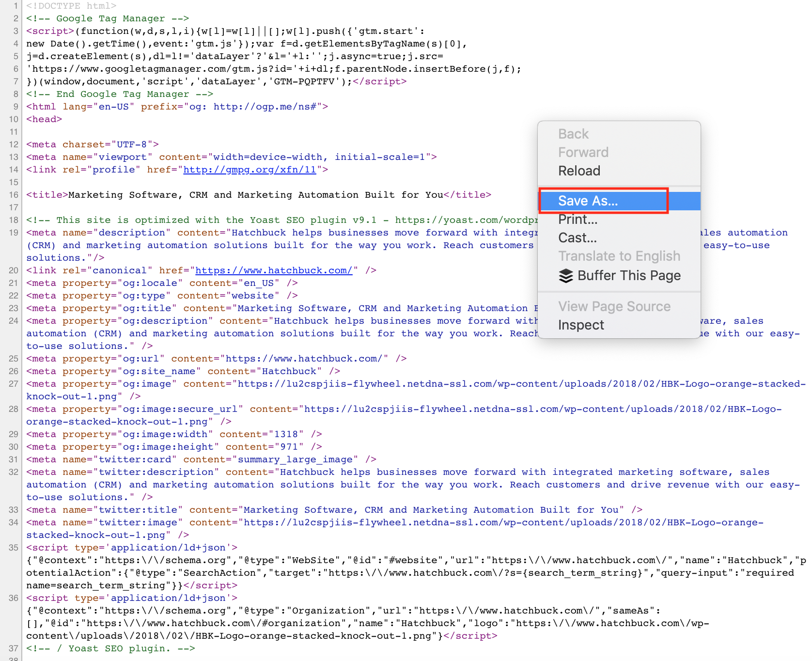Open the https://www.hatchbuck.com/ canonical link

274,270
